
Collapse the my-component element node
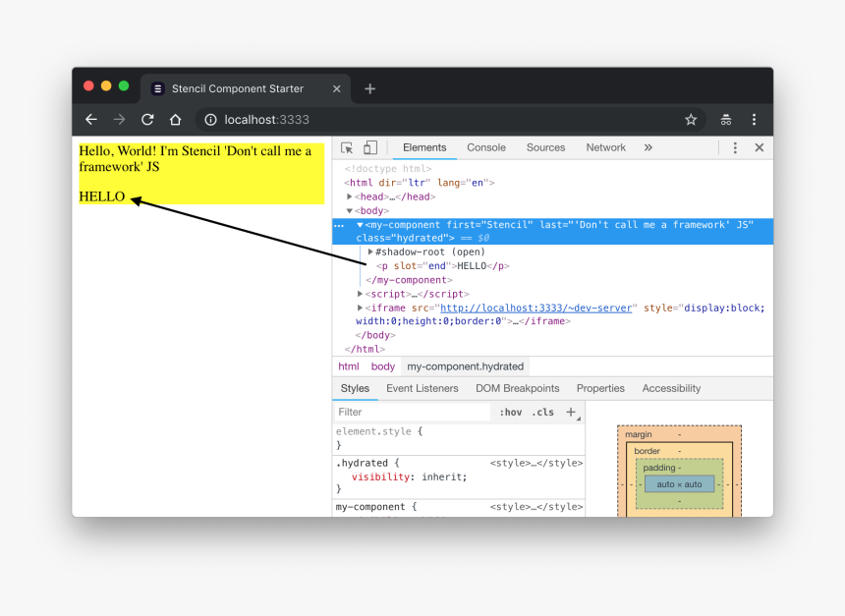tap(360, 225)
